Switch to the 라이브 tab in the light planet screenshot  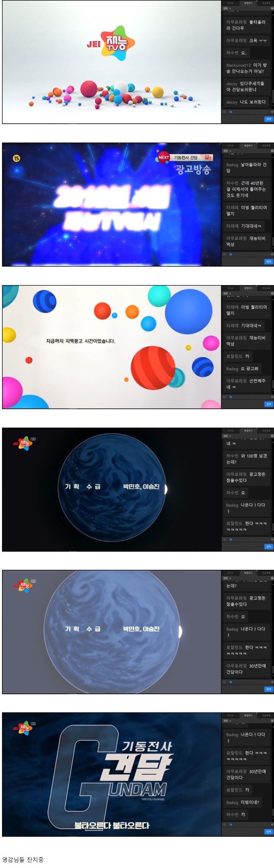click(x=230, y=573)
